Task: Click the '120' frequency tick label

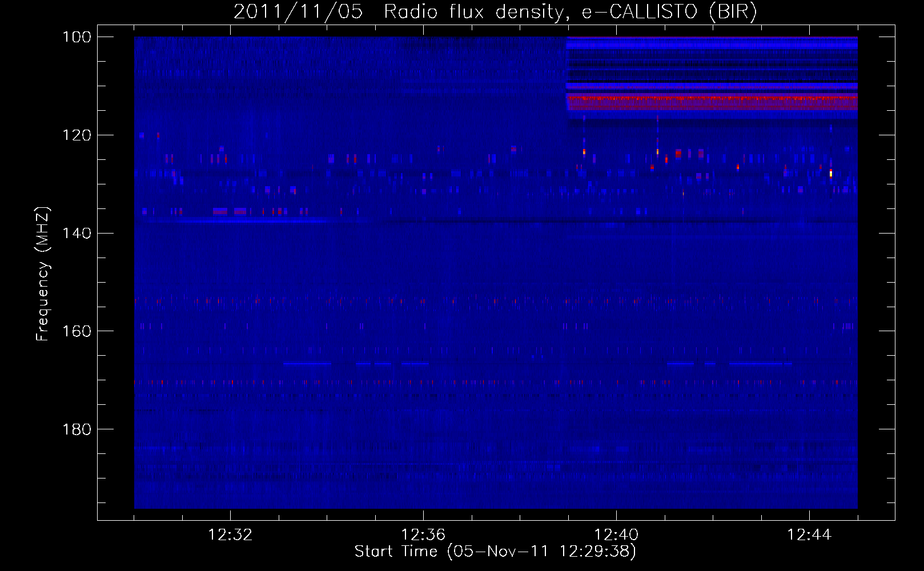Action: [77, 135]
